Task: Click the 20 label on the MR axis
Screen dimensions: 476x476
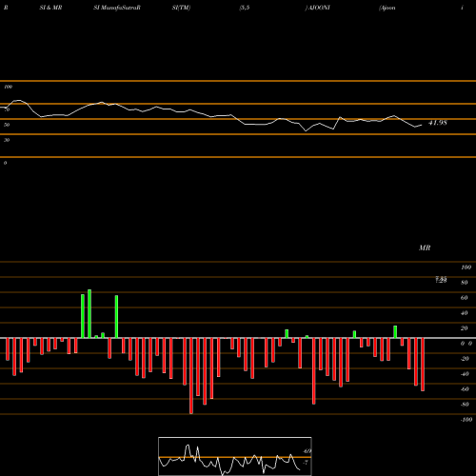Action: click(465, 328)
